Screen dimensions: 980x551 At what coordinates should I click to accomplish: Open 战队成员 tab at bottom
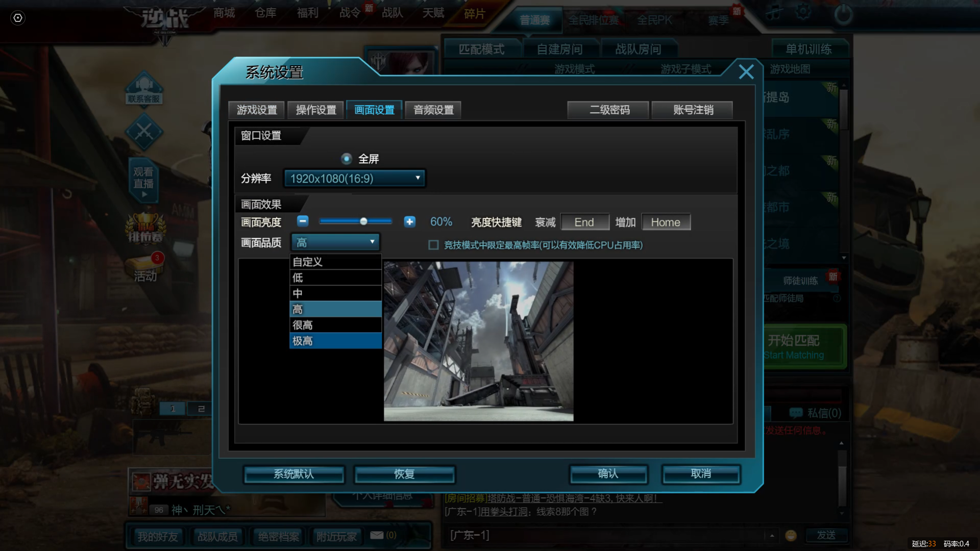(217, 536)
